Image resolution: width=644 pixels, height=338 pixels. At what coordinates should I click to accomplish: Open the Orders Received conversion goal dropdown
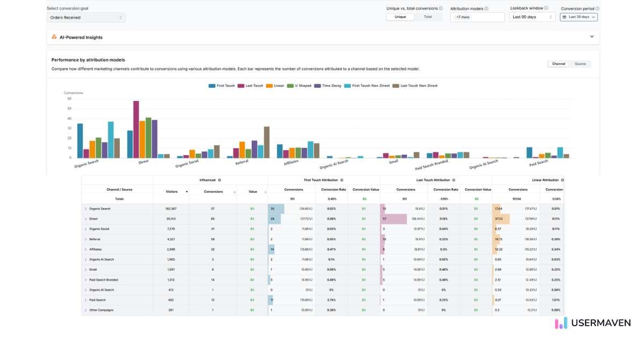pos(86,18)
